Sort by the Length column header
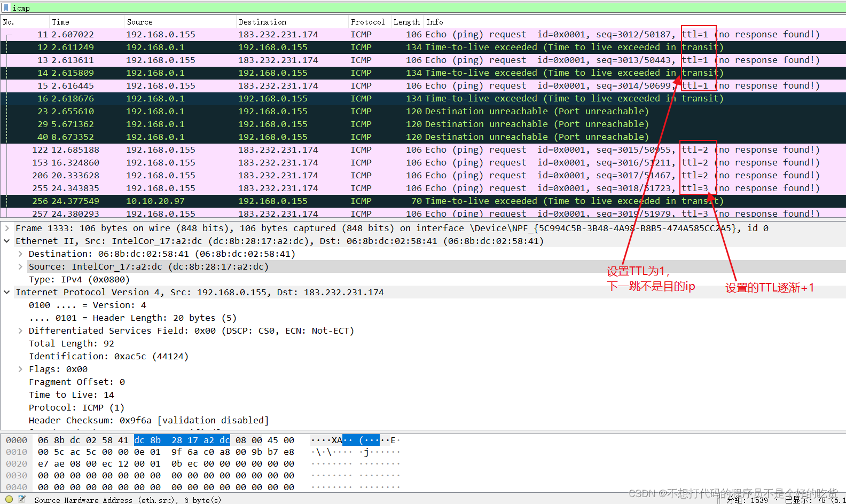 click(407, 22)
